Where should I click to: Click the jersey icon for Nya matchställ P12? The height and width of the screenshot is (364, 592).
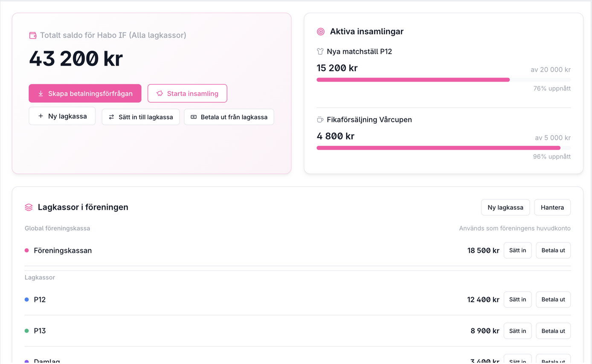pyautogui.click(x=319, y=51)
